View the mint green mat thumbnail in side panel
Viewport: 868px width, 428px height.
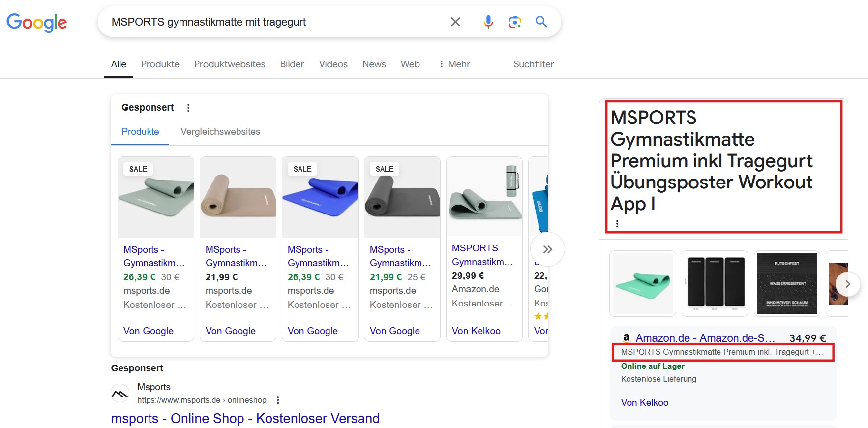(x=642, y=284)
